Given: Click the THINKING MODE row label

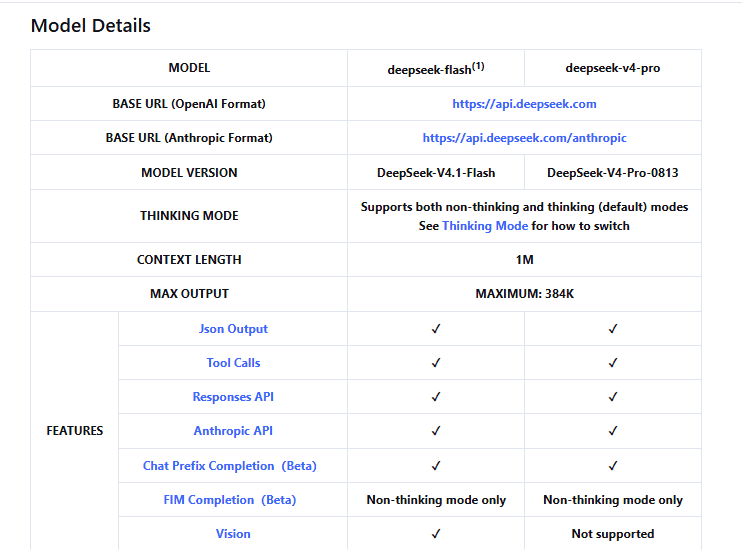Looking at the screenshot, I should pyautogui.click(x=189, y=216).
